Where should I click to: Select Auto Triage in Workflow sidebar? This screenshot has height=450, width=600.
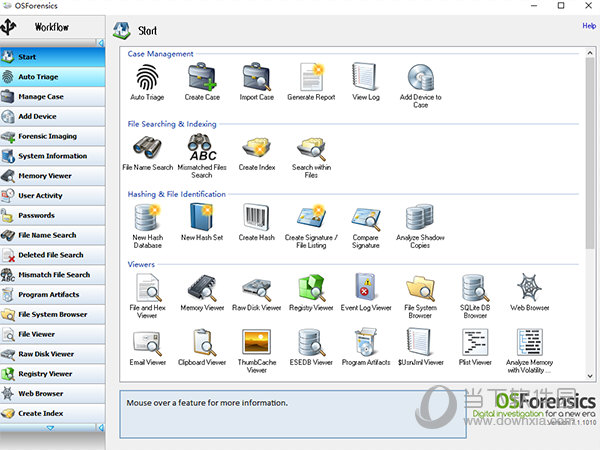point(52,77)
